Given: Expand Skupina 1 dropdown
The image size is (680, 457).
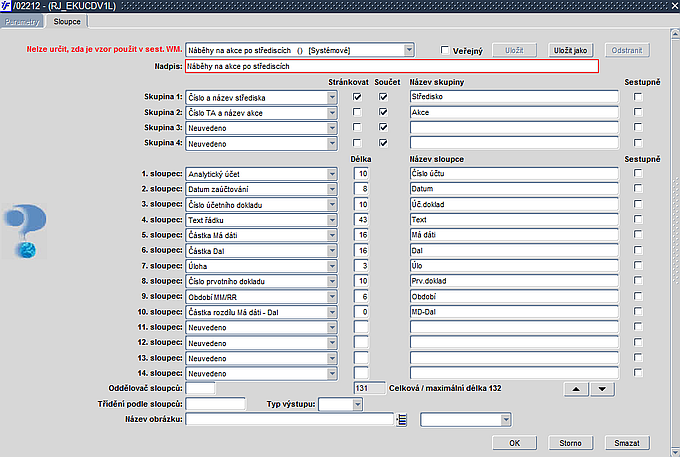Looking at the screenshot, I should pyautogui.click(x=332, y=97).
